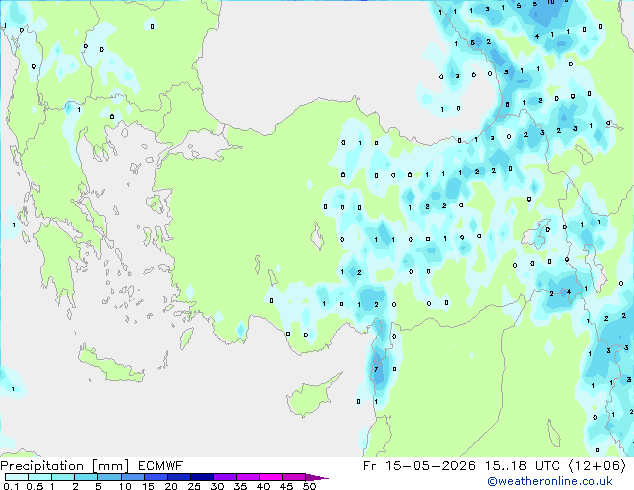Select the 30–35 mm purple swatch

click(x=224, y=477)
